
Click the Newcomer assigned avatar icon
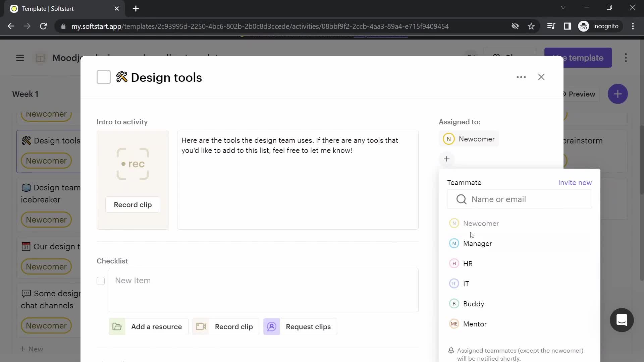pyautogui.click(x=448, y=139)
